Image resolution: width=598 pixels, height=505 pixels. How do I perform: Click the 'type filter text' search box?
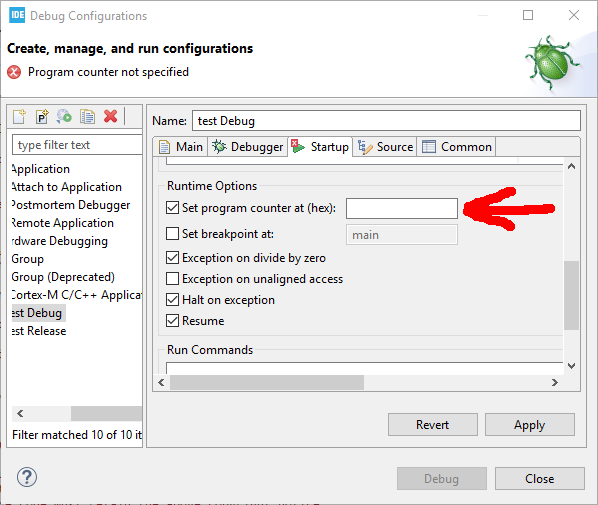77,145
